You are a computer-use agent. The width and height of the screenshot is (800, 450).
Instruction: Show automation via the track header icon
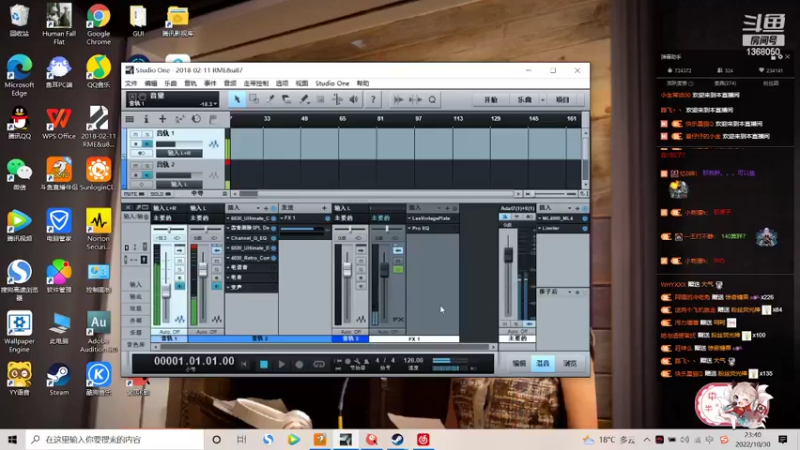pyautogui.click(x=179, y=119)
